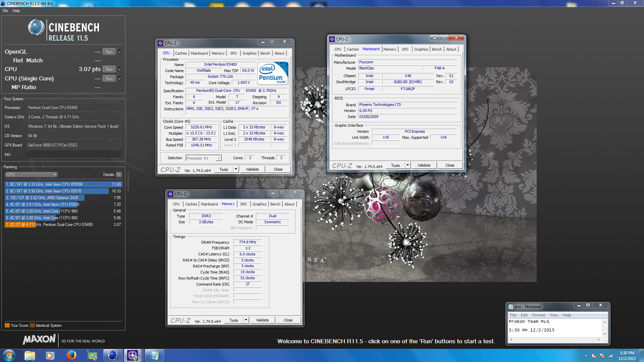The width and height of the screenshot is (644, 362).
Task: Click Notepad horizontal scrollbar right arrow
Action: 599,340
